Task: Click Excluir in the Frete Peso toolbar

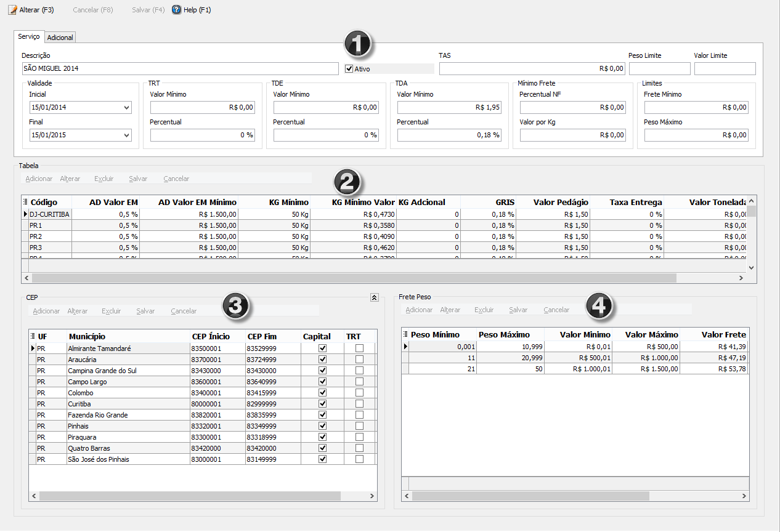Action: (x=484, y=310)
